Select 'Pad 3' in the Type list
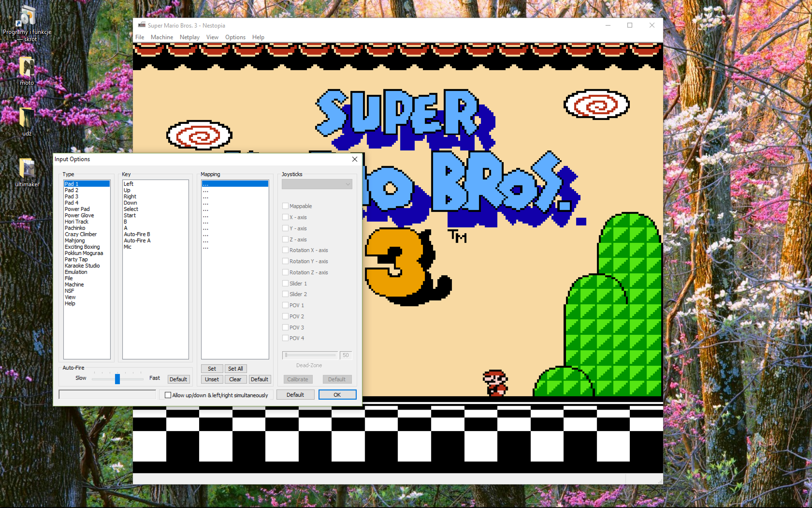 [x=87, y=196]
